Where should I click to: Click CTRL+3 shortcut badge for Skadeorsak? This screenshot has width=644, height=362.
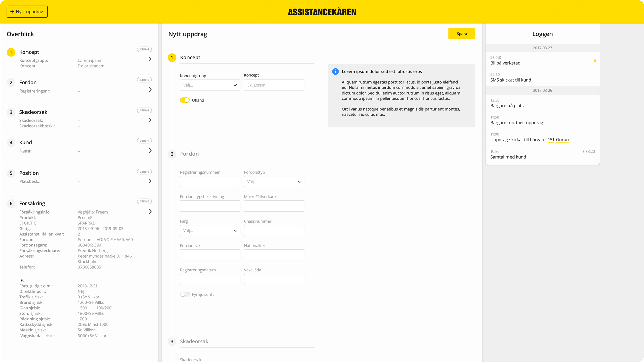pyautogui.click(x=144, y=110)
